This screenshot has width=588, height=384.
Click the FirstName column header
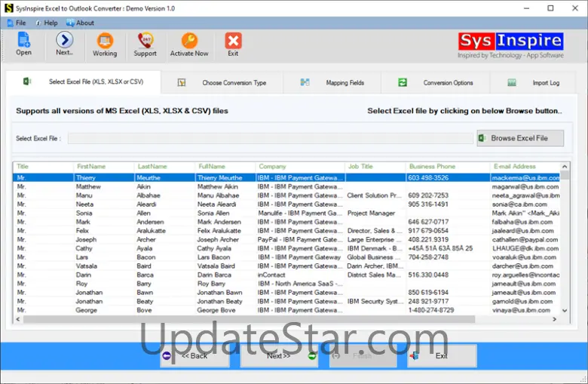(103, 166)
